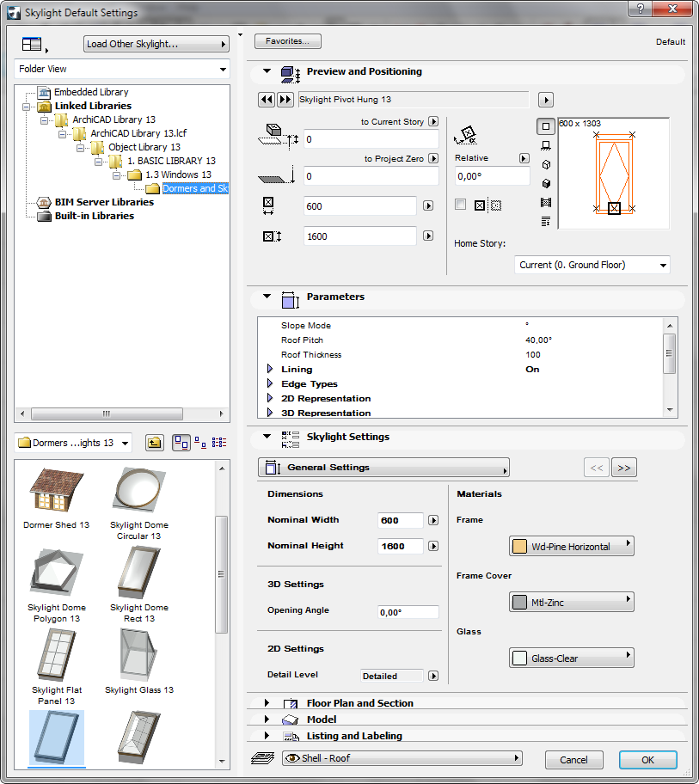Go to the previous skylight object
Viewport: 699px width, 784px height.
pyautogui.click(x=267, y=100)
